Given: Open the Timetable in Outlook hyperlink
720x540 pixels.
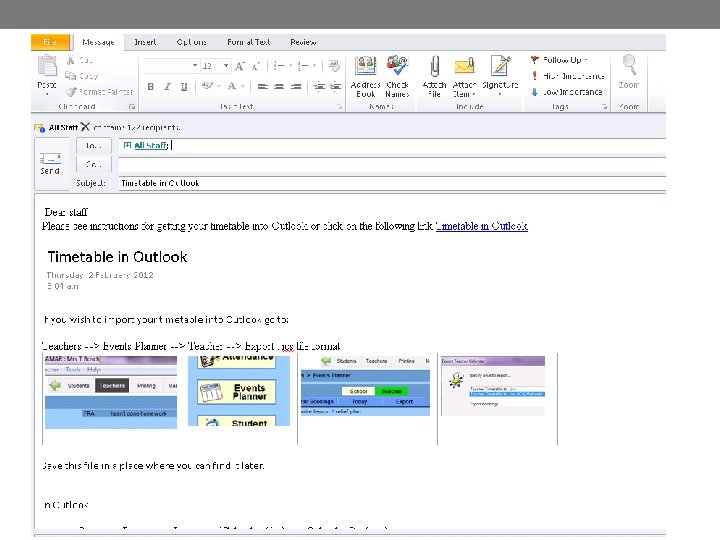Looking at the screenshot, I should pyautogui.click(x=482, y=226).
